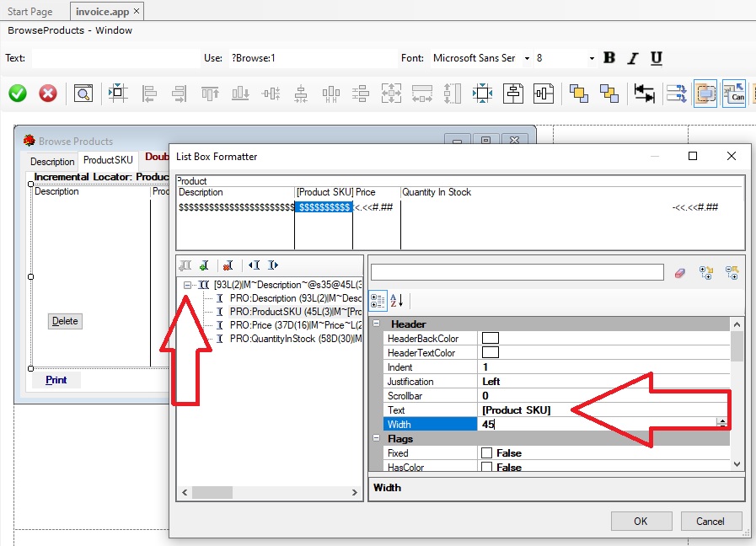
Task: Click the delete column icon with red X
Action: tap(228, 265)
